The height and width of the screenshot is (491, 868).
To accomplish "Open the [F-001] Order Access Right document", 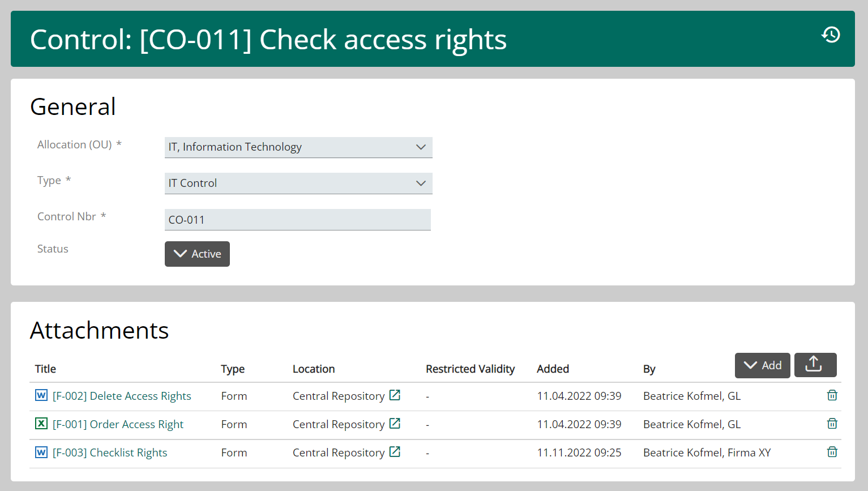I will [118, 424].
